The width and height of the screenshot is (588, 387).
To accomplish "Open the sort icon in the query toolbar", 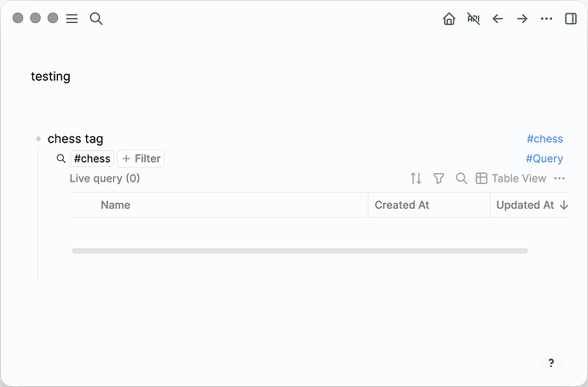I will [x=416, y=178].
